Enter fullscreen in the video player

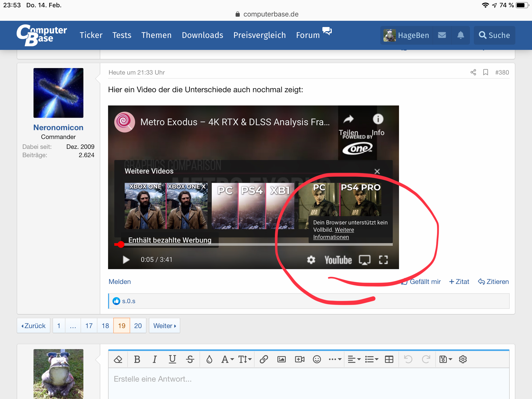[383, 260]
